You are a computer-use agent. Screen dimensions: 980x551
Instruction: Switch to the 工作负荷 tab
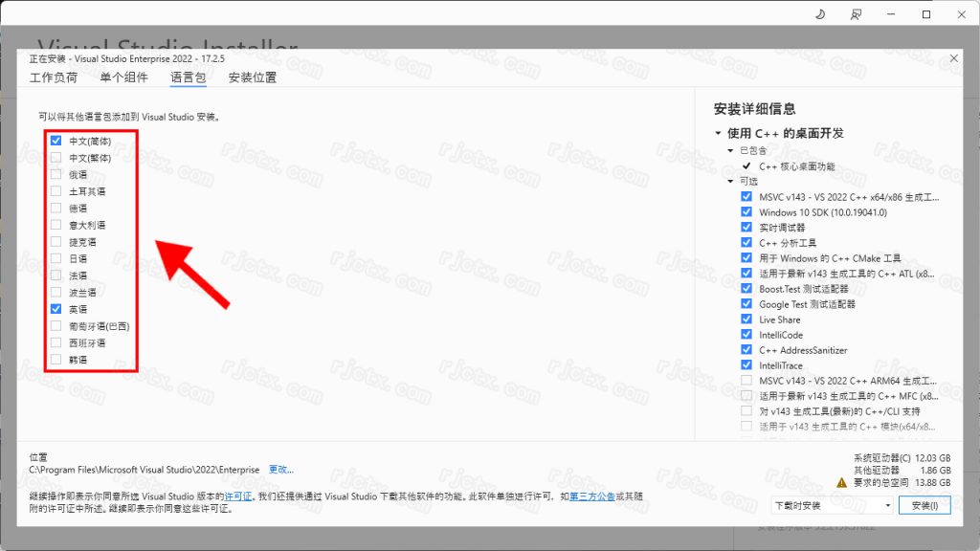[x=54, y=77]
